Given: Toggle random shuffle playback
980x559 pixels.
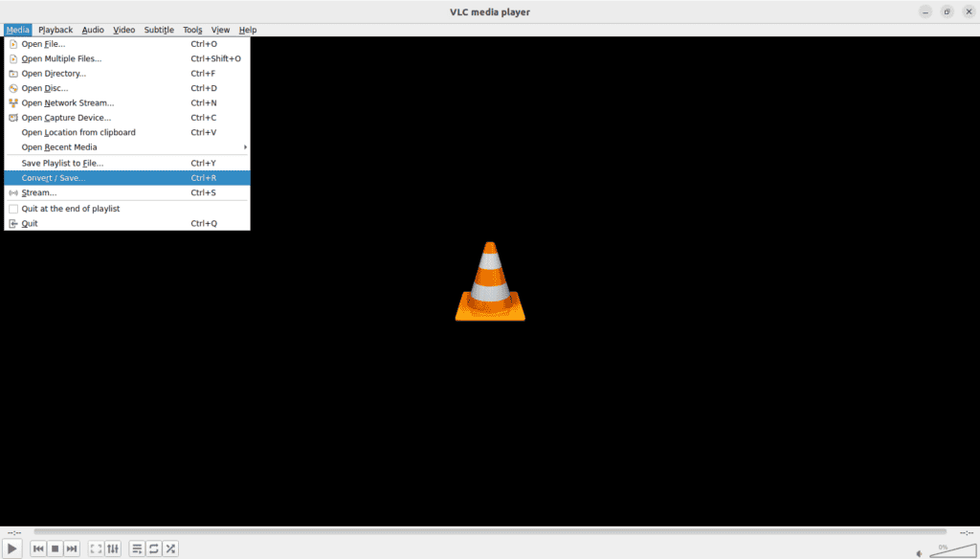Looking at the screenshot, I should pos(170,548).
